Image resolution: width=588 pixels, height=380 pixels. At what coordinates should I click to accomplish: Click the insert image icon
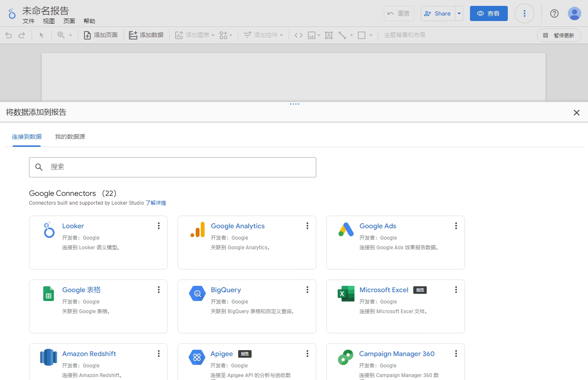click(x=312, y=35)
